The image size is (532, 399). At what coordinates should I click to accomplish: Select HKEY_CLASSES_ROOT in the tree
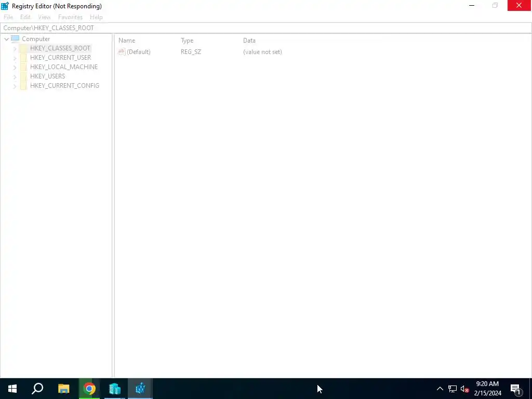click(60, 48)
